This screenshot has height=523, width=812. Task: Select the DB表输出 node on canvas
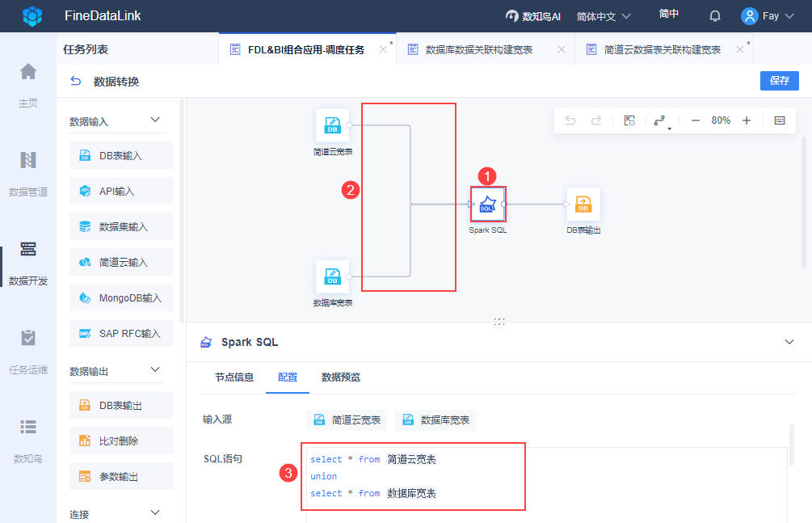583,205
